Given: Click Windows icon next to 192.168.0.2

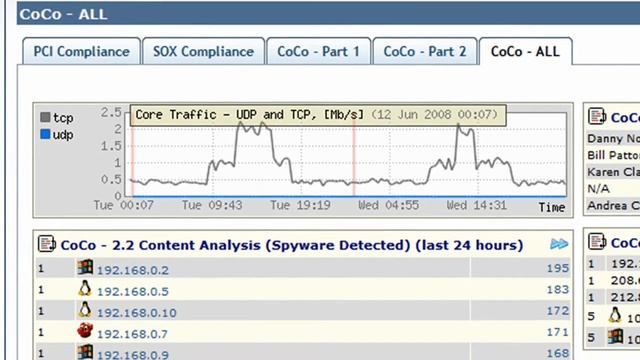Looking at the screenshot, I should click(x=85, y=268).
